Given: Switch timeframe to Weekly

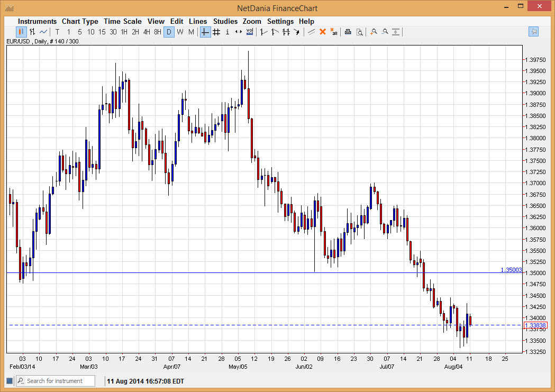Looking at the screenshot, I should point(180,32).
